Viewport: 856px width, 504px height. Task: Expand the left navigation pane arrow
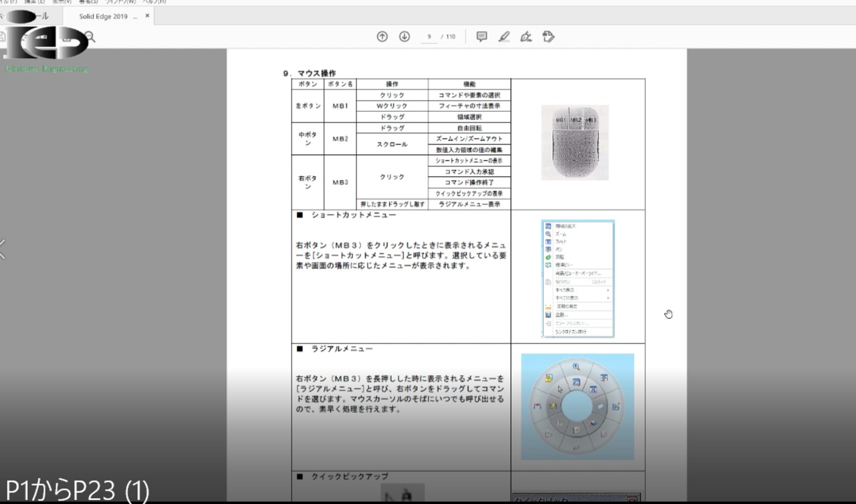(3, 249)
